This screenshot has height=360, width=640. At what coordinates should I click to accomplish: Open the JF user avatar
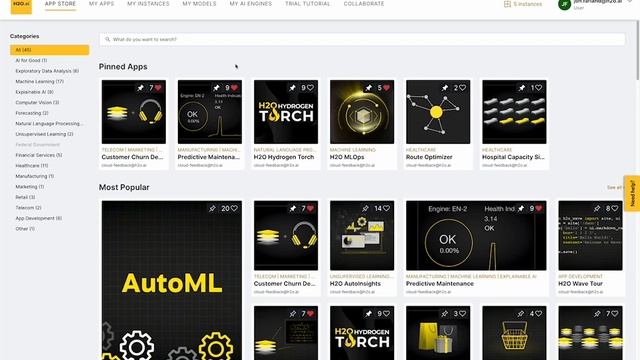pyautogui.click(x=564, y=4)
